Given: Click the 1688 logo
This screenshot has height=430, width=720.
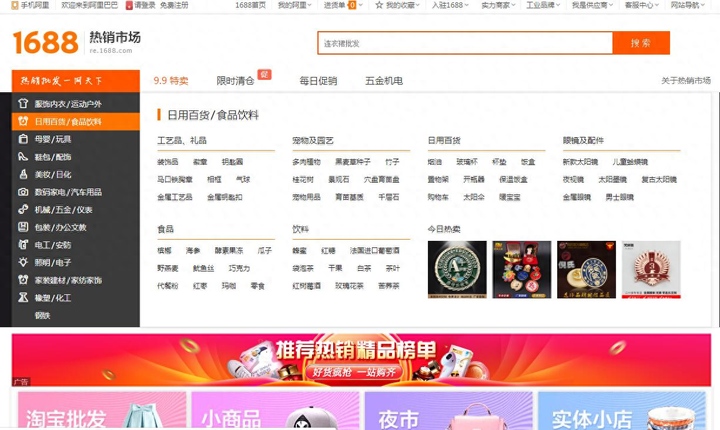Looking at the screenshot, I should (x=45, y=42).
